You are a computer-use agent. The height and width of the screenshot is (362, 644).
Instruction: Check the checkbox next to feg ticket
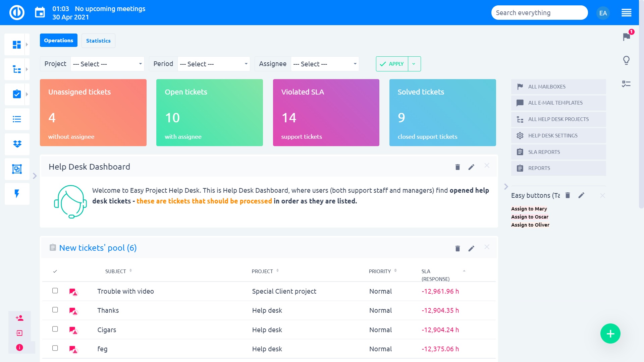click(x=55, y=349)
